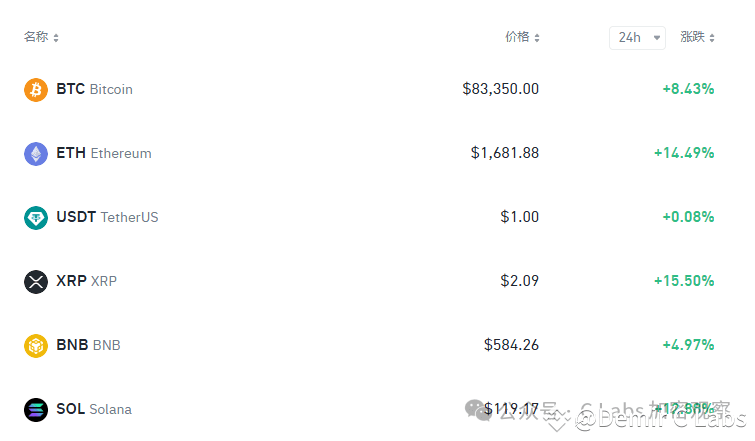Click the purple Ethereum diamond icon
The width and height of the screenshot is (755, 441).
pyautogui.click(x=36, y=154)
